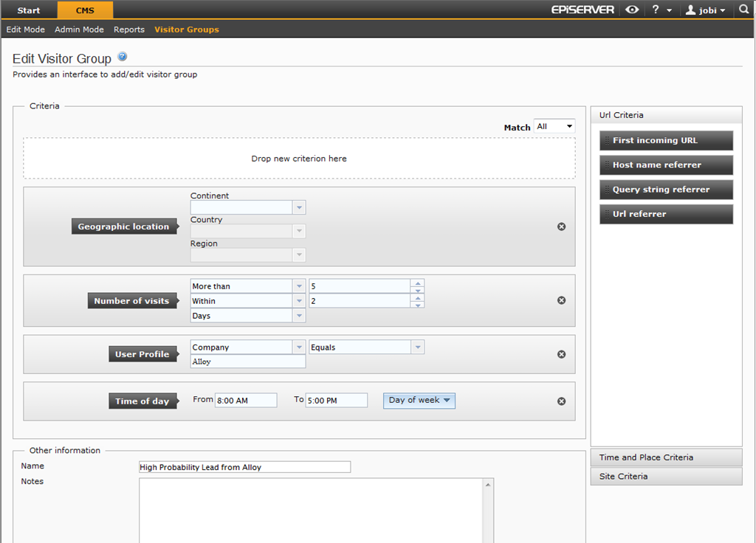Select the First incoming URL criterion
Viewport: 756px width, 543px height.
(666, 140)
